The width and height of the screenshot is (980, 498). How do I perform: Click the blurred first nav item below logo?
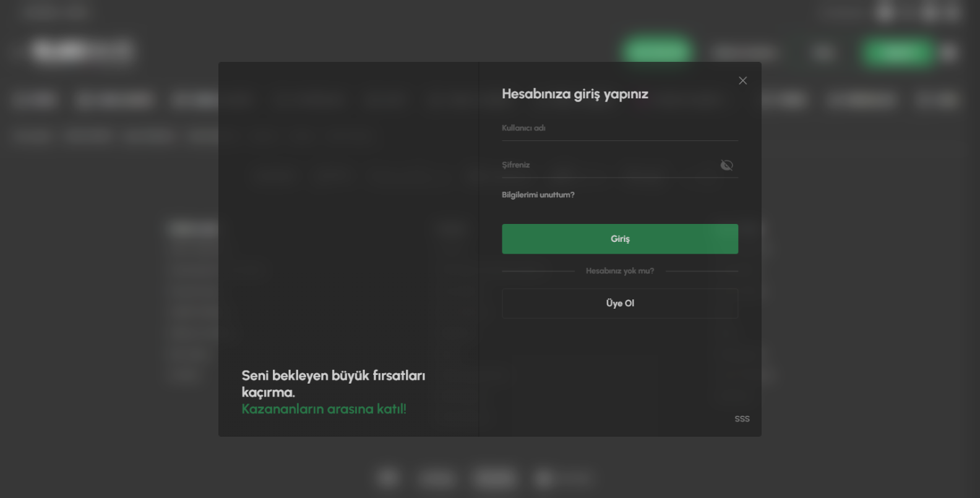click(x=34, y=100)
